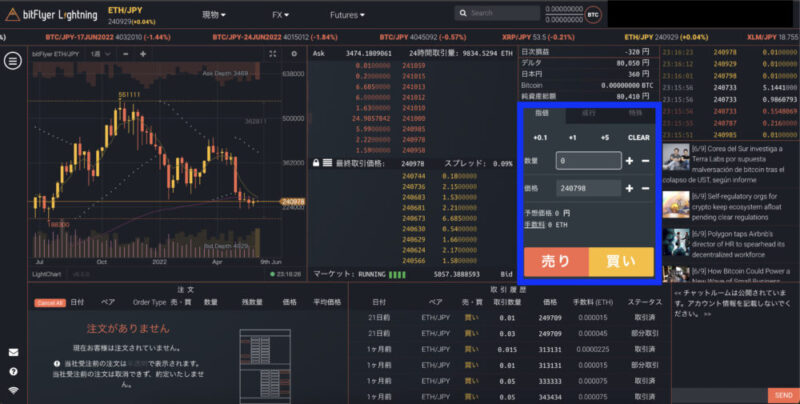Screen dimensions: 800x404
Task: Click the order book grouping lines icon
Action: click(328, 163)
